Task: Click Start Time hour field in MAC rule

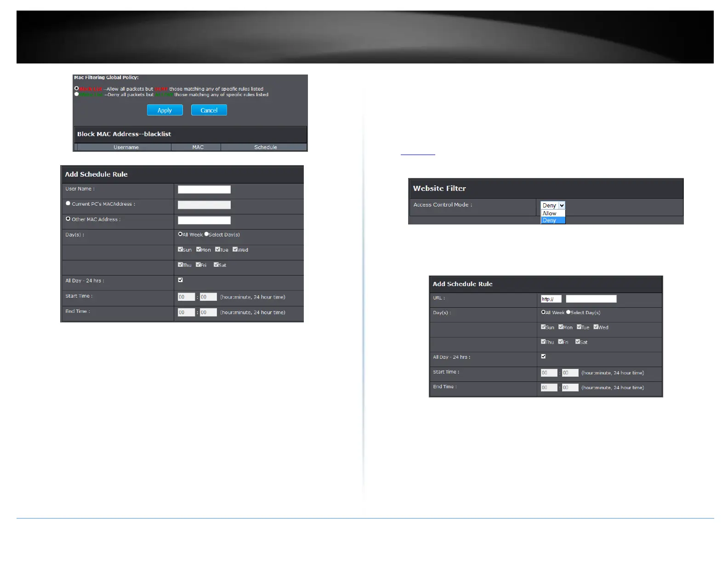Action: click(x=186, y=297)
